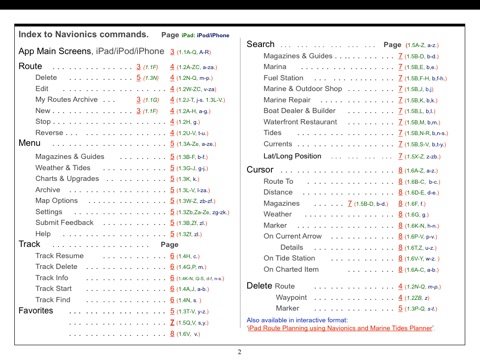Open the 'iPad Route Planning using Navionics' link
The height and width of the screenshot is (360, 480).
pos(340,328)
